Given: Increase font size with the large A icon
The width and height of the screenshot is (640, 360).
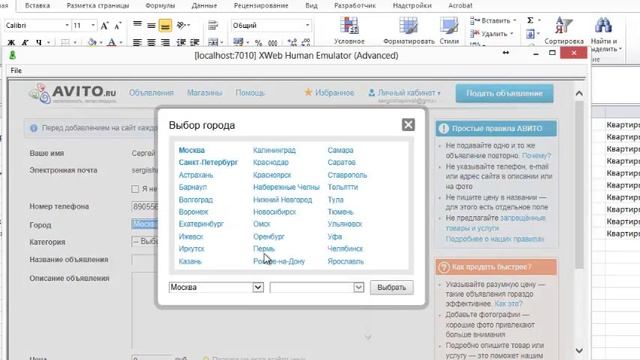Looking at the screenshot, I should [104, 26].
